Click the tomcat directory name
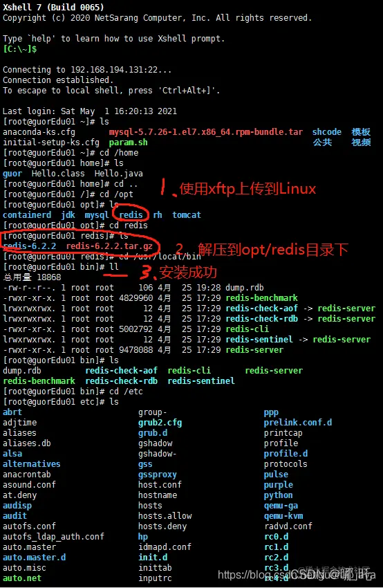The image size is (383, 588). (x=187, y=215)
